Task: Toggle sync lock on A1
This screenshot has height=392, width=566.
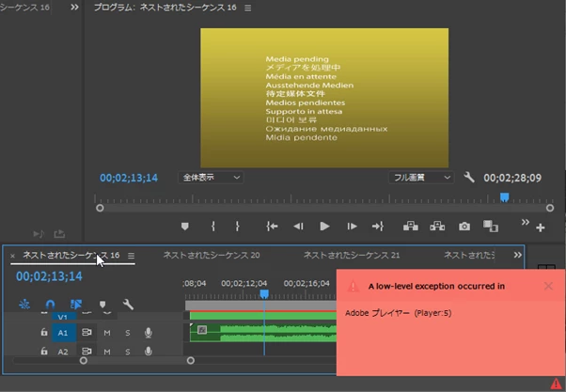Action: 86,332
